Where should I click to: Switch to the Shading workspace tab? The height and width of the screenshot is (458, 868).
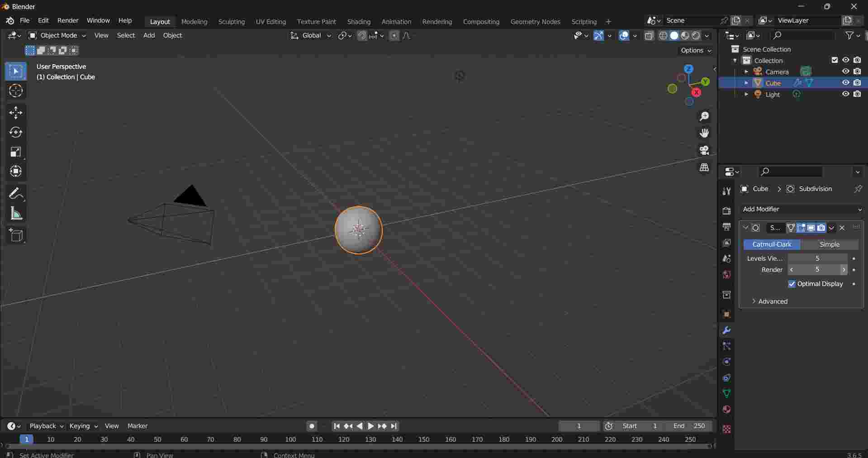coord(359,21)
